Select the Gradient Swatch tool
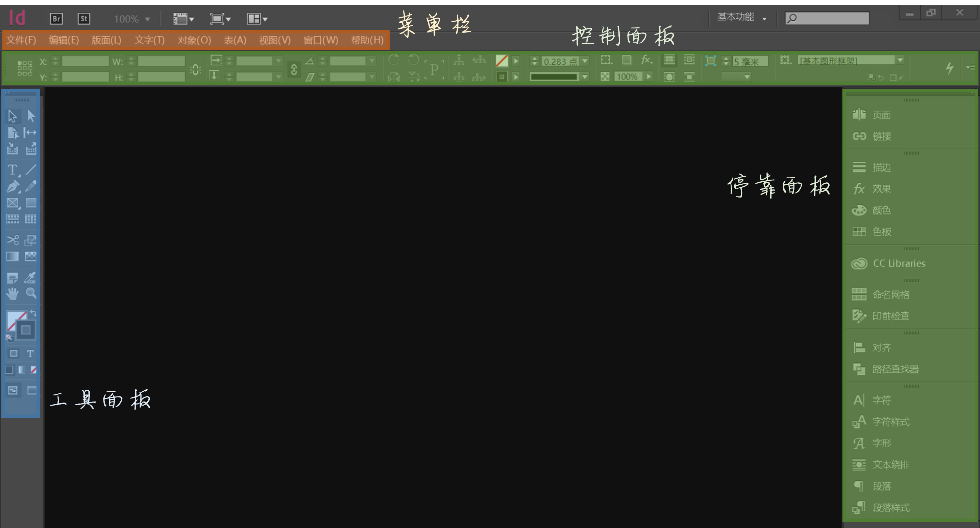 pyautogui.click(x=12, y=257)
